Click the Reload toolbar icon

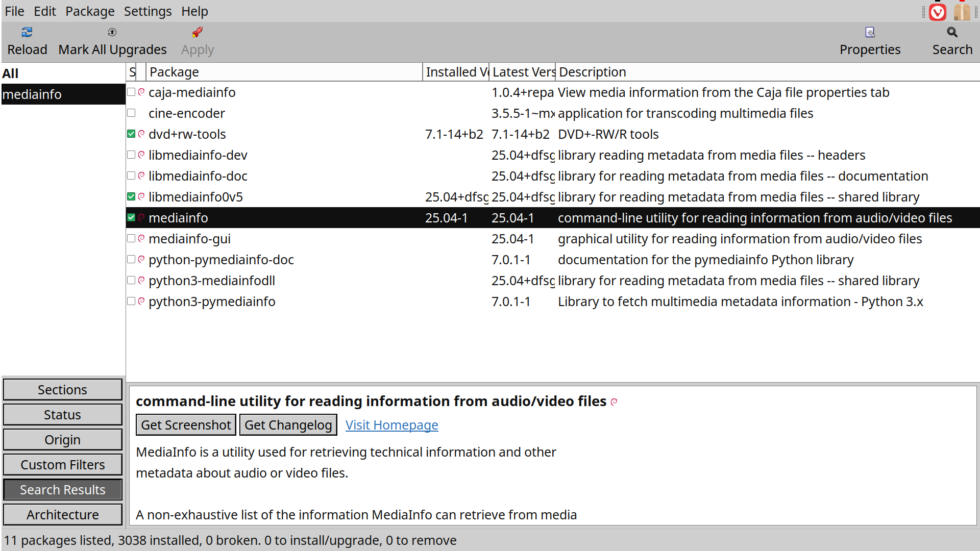27,32
